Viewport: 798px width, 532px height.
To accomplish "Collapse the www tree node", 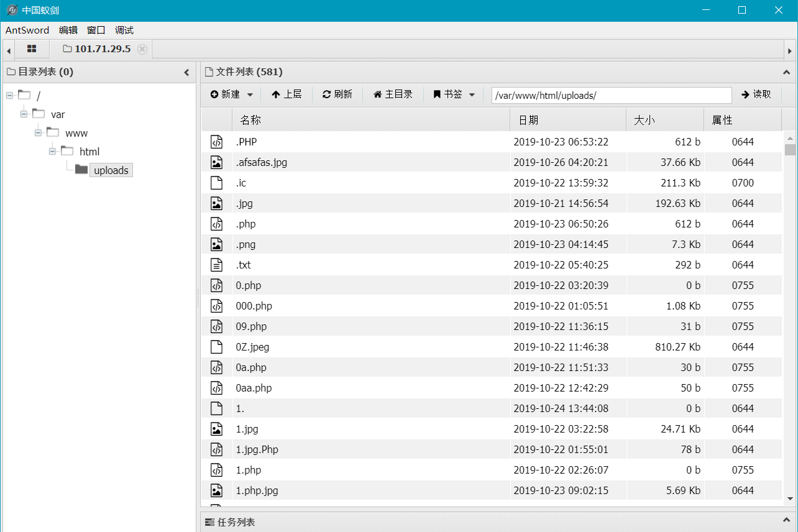I will 39,133.
